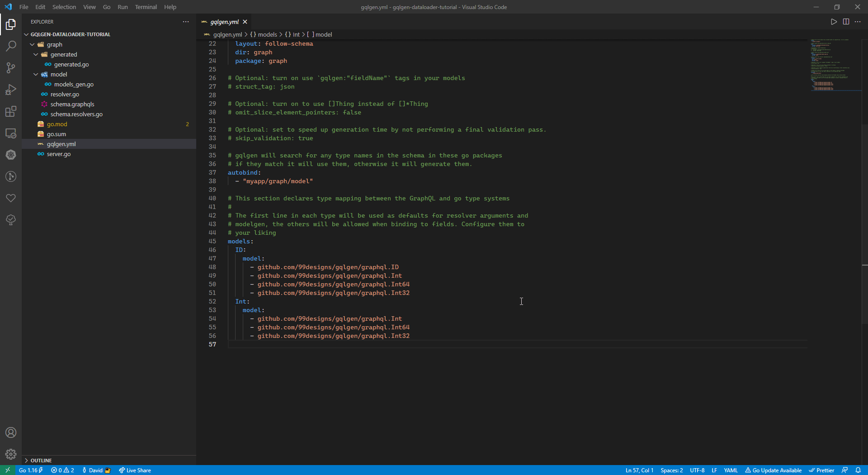Open errors and warnings counter in status bar
Screen dimensions: 868x475
[x=62, y=470]
